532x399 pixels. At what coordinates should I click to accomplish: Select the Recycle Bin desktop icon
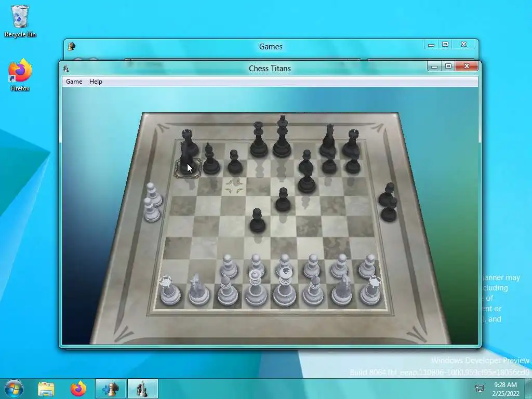point(20,21)
